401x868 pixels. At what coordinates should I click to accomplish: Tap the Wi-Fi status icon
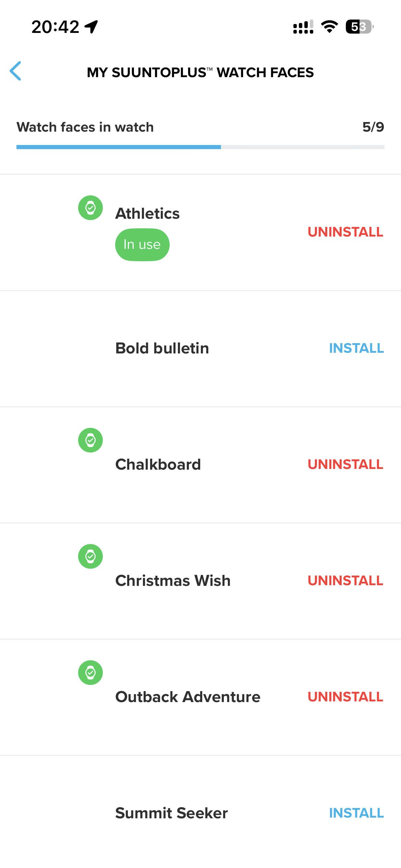[x=329, y=27]
